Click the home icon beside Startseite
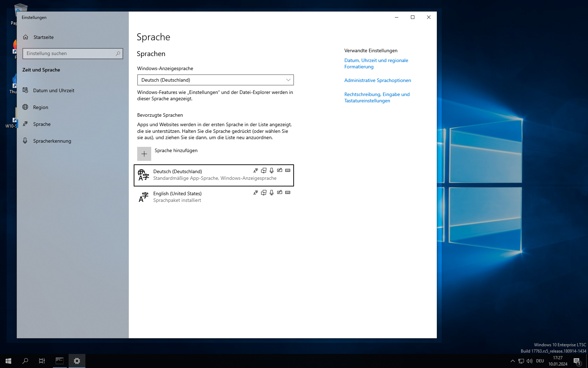The image size is (588, 368). 26,37
